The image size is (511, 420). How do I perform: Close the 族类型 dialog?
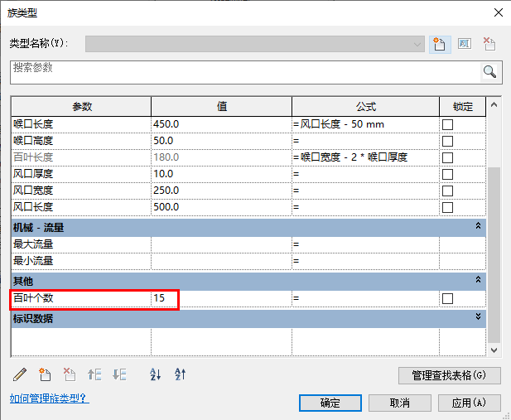coord(499,12)
